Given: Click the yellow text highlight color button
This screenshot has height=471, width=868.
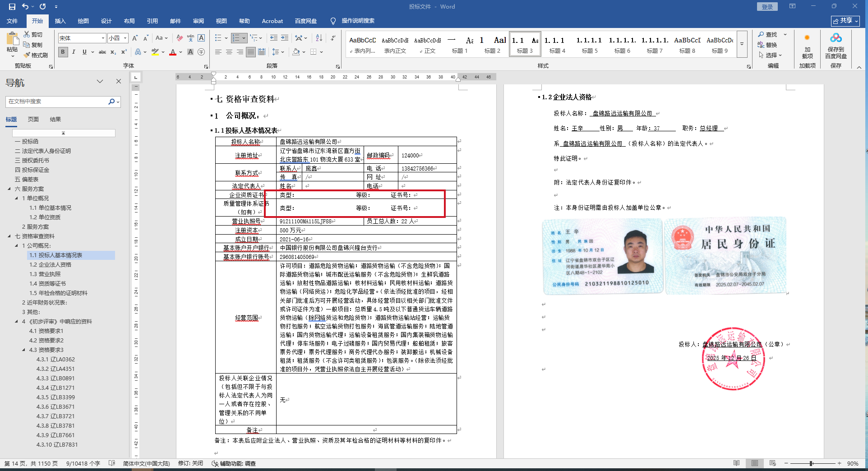Looking at the screenshot, I should coord(155,52).
